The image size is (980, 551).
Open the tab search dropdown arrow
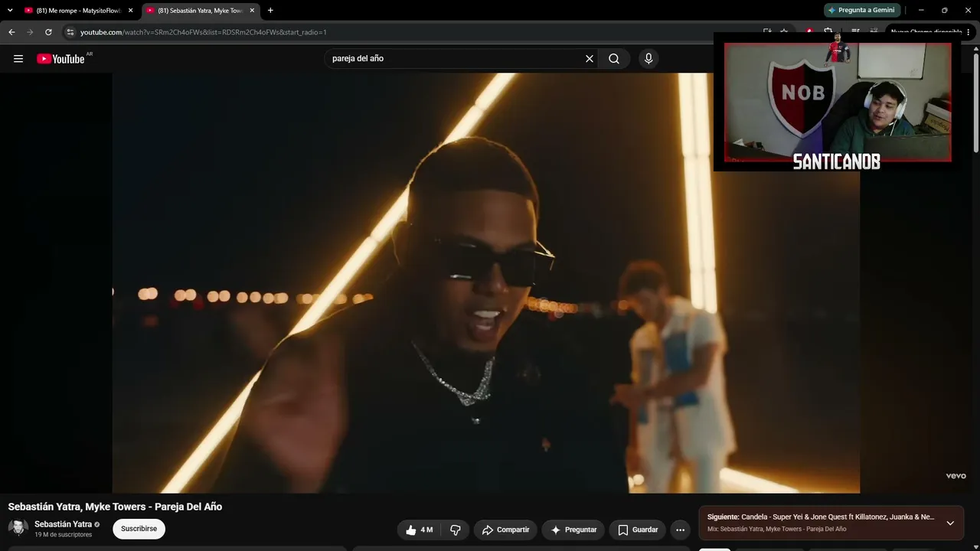[10, 11]
